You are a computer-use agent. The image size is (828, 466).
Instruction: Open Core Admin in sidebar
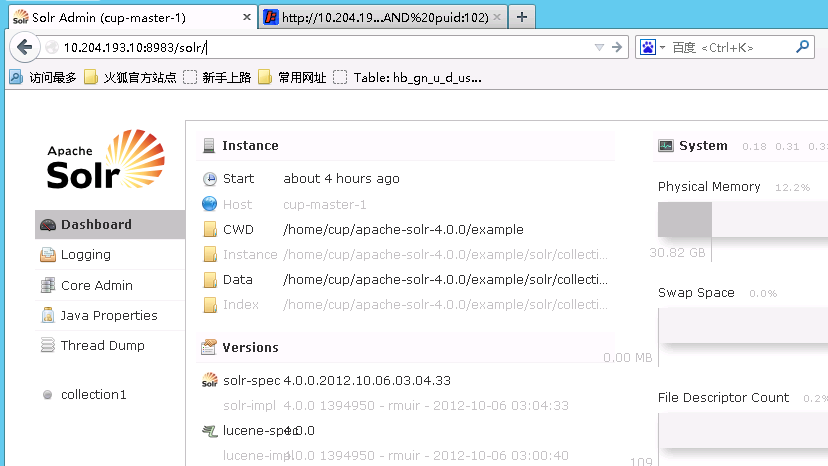(110, 285)
